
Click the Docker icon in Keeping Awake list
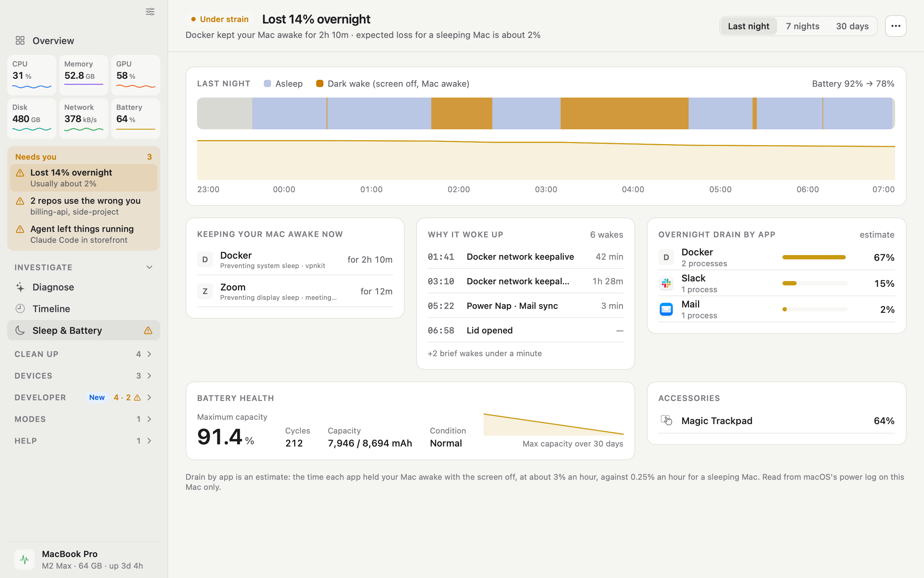pos(205,260)
